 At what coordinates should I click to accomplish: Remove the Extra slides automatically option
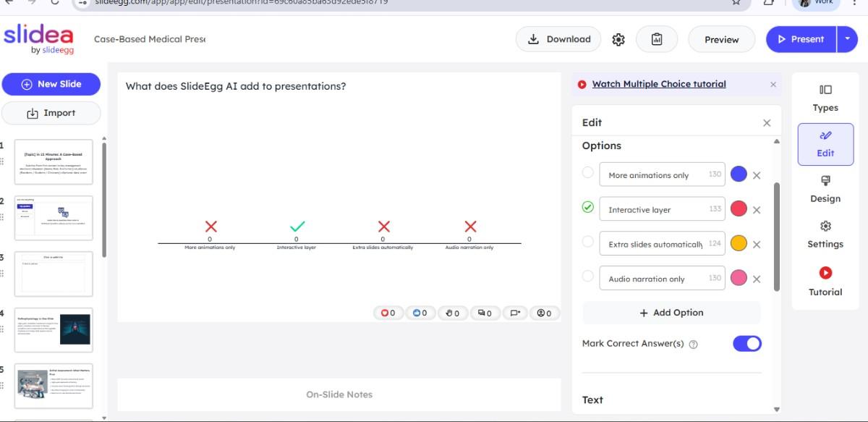click(757, 245)
